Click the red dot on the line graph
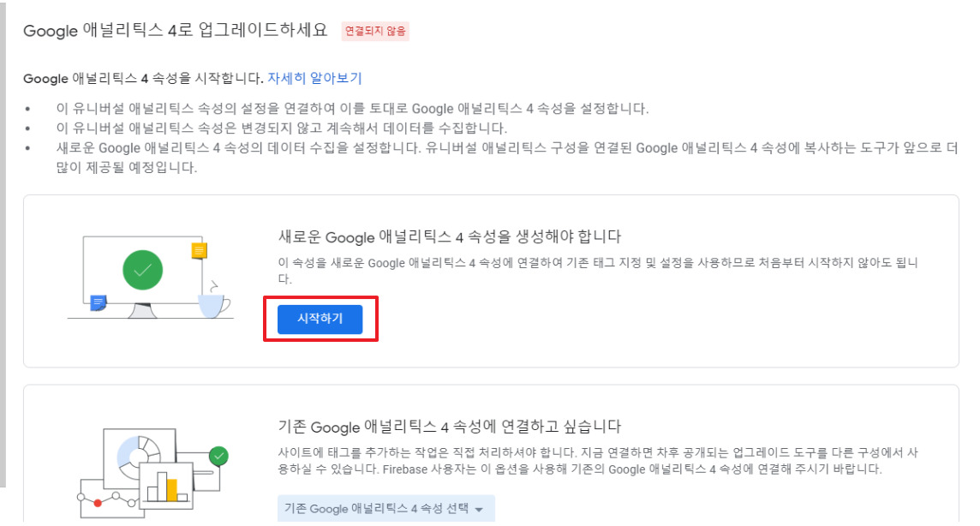The height and width of the screenshot is (526, 980). (97, 503)
